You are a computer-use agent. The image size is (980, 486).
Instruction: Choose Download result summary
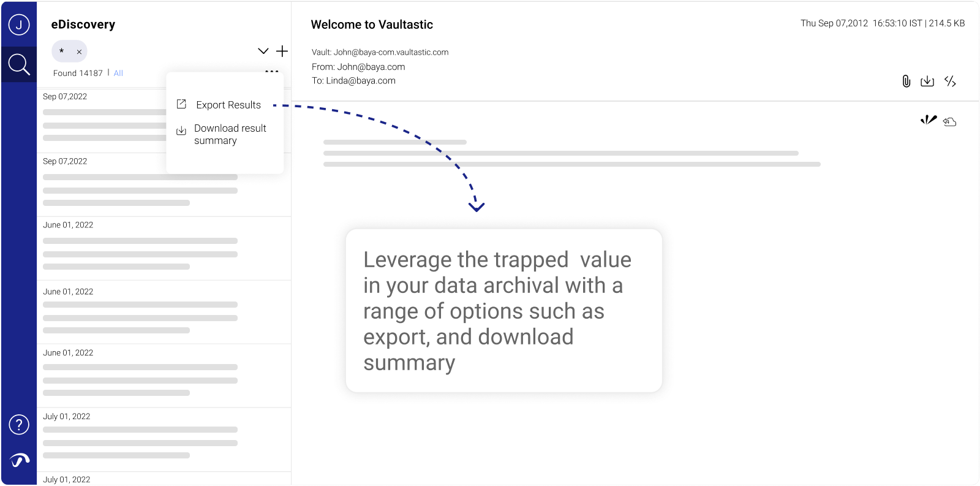click(230, 134)
